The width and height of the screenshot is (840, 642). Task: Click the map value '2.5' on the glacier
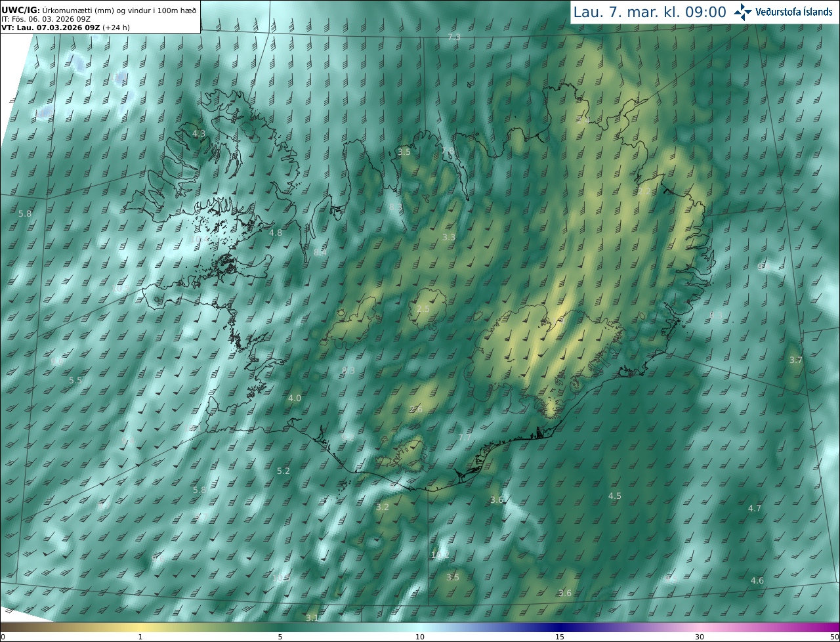[423, 309]
